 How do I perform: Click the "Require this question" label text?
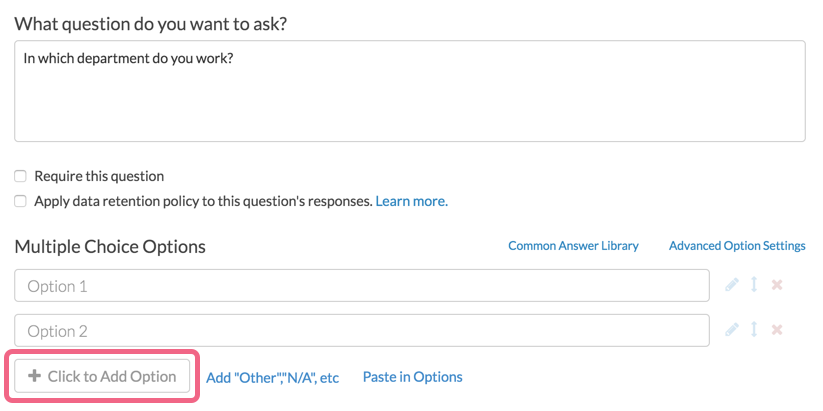pos(99,176)
